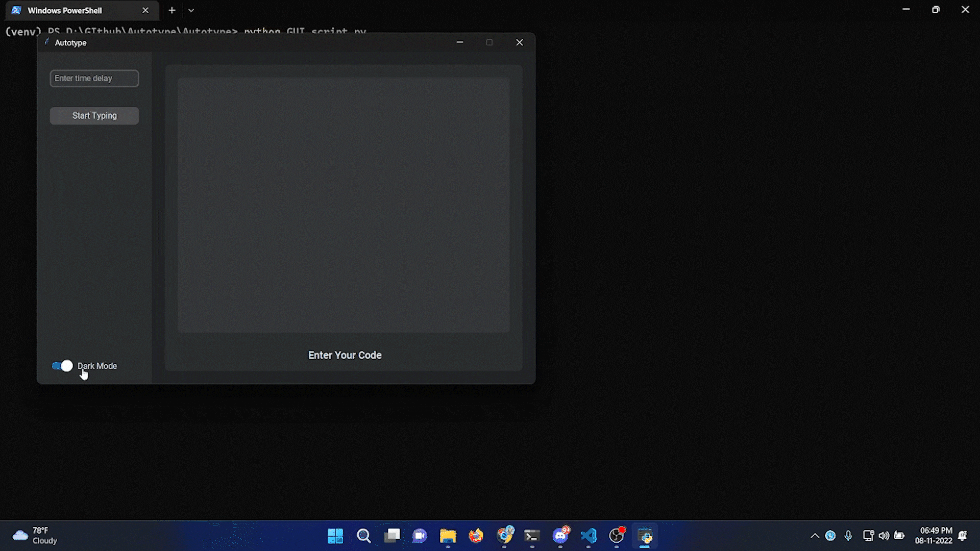
Task: Open Visual Studio Code from taskbar
Action: [x=589, y=536]
